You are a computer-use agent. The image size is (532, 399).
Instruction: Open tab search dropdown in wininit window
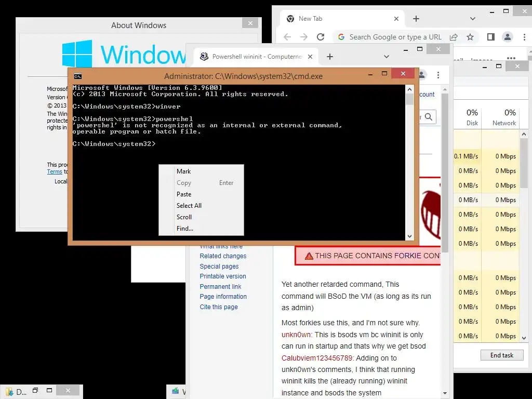[387, 57]
